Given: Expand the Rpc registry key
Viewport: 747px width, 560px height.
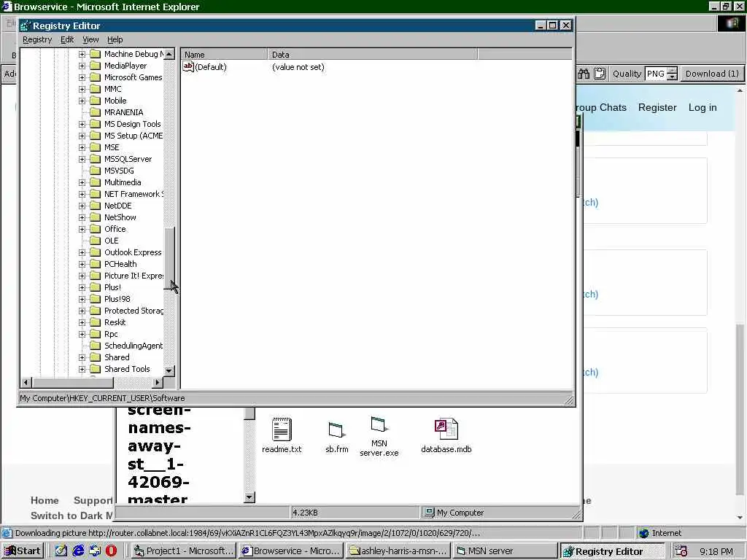Looking at the screenshot, I should click(x=82, y=334).
